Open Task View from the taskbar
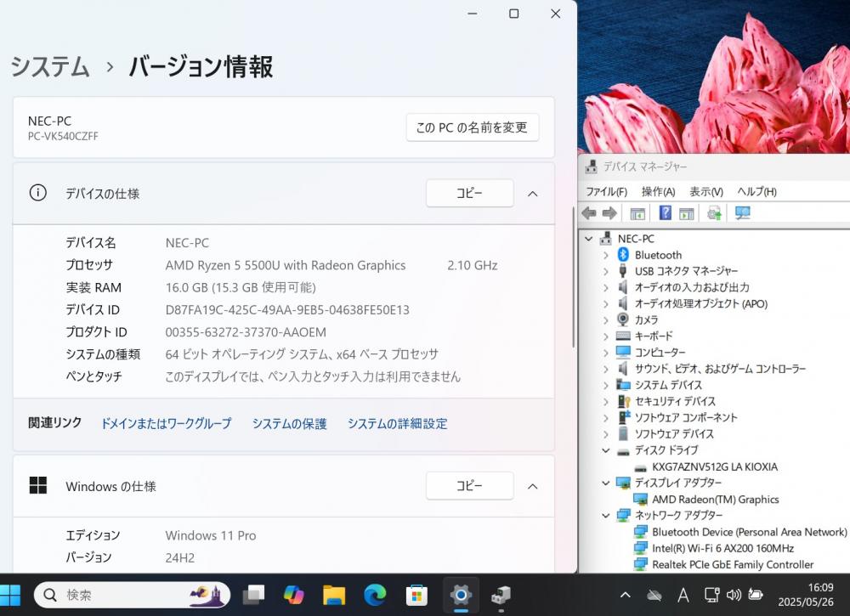The width and height of the screenshot is (850, 616). [253, 595]
